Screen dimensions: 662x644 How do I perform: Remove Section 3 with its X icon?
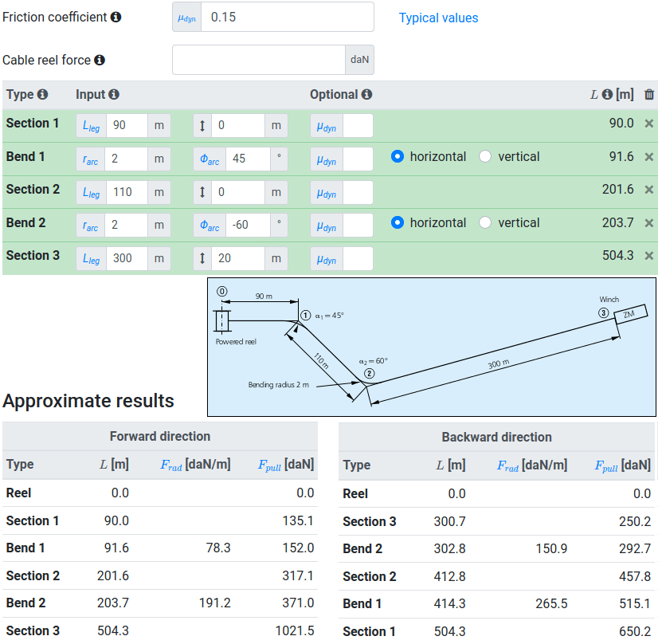[x=649, y=256]
